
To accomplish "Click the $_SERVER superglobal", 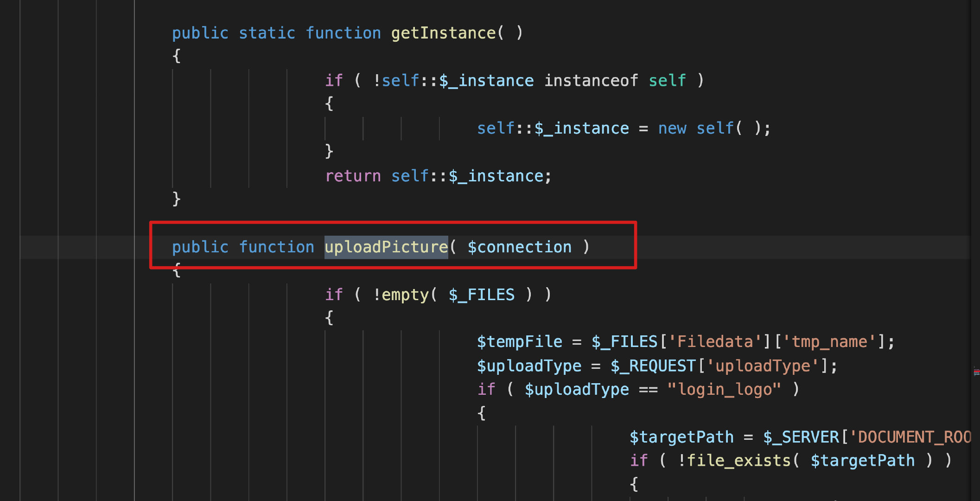I will (801, 437).
